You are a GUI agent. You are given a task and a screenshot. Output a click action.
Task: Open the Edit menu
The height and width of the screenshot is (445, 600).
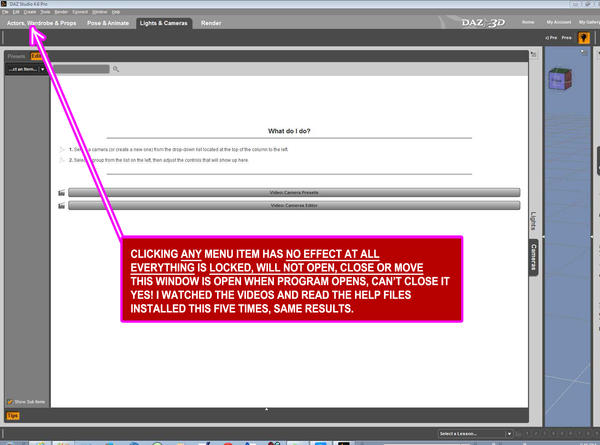point(16,12)
